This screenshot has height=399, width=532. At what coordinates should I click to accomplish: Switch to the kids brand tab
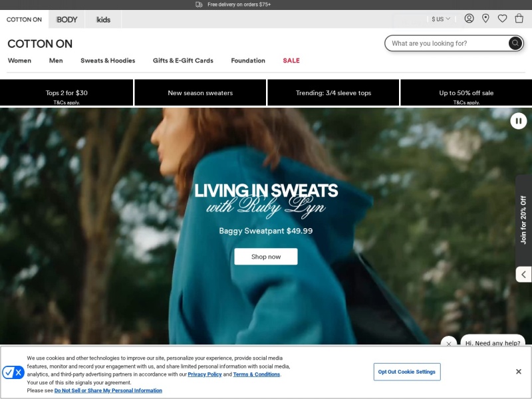[103, 19]
